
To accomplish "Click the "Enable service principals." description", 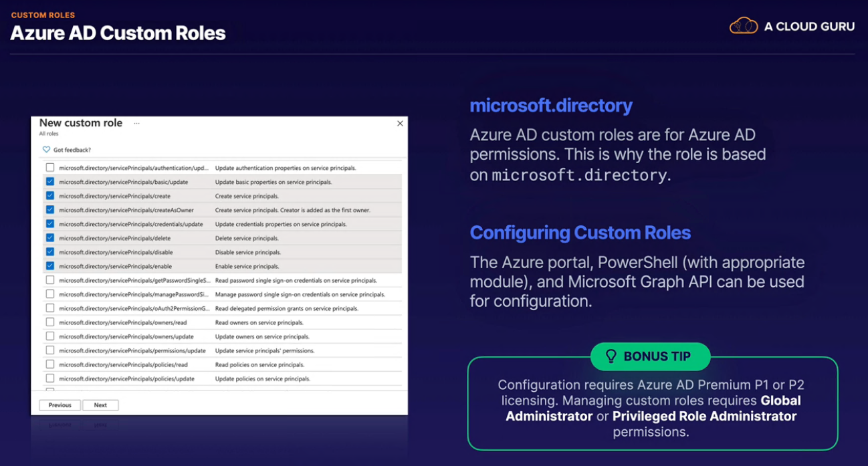I will pyautogui.click(x=247, y=266).
